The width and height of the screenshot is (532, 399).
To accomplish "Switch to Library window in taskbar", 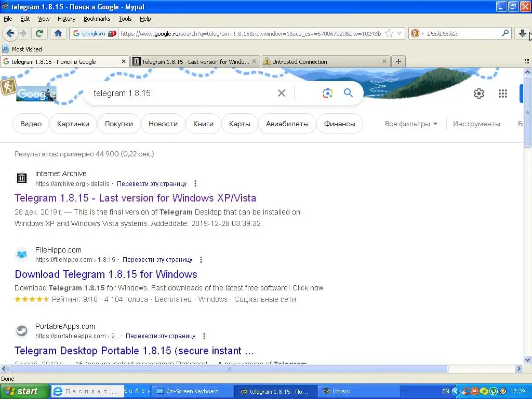I will (360, 391).
